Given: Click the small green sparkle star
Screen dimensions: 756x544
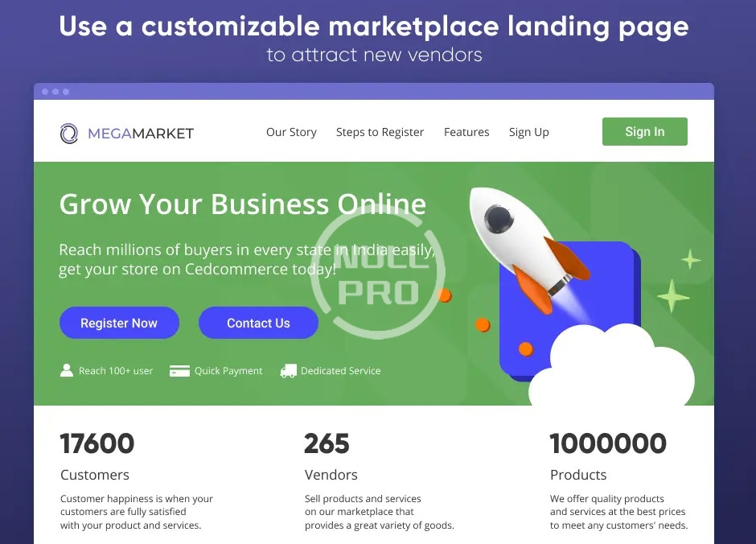Looking at the screenshot, I should [x=690, y=259].
